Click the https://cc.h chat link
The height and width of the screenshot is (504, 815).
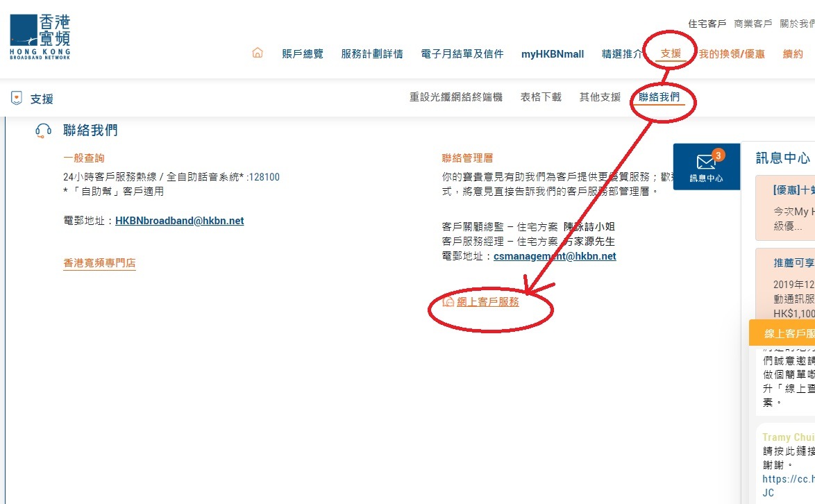click(x=789, y=479)
